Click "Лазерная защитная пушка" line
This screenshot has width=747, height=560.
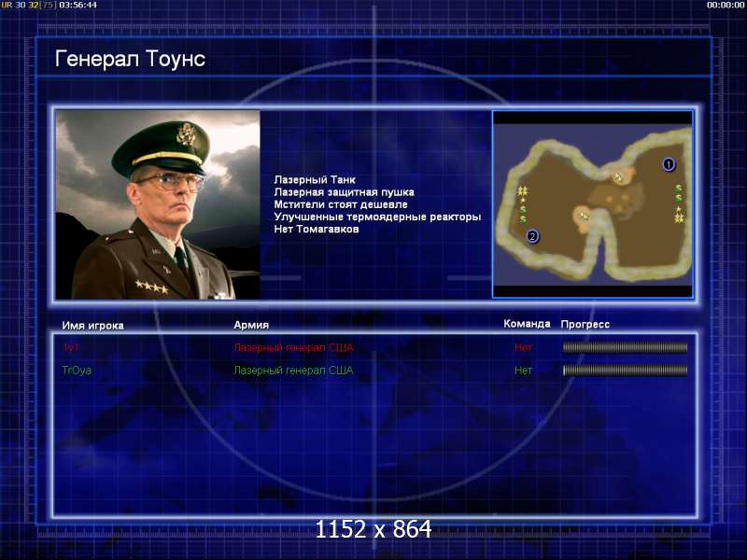[x=344, y=192]
